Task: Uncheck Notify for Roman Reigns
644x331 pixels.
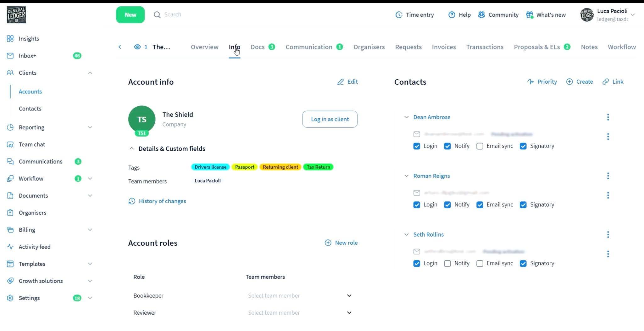Action: pos(447,205)
